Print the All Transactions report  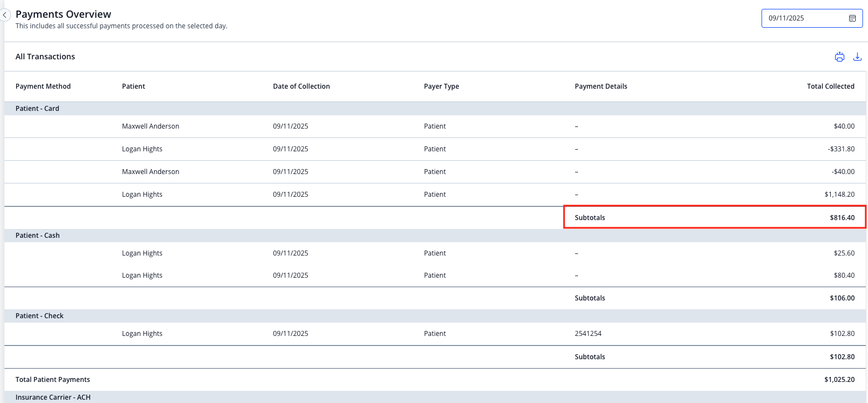(x=839, y=57)
